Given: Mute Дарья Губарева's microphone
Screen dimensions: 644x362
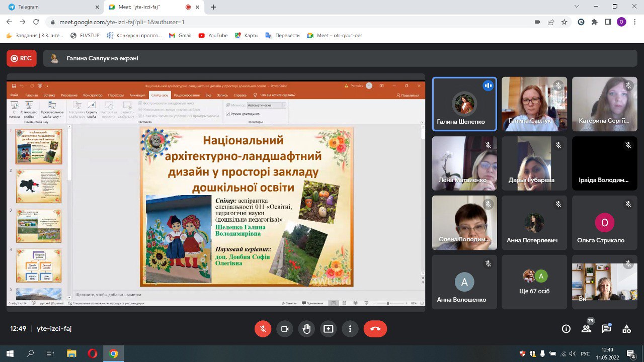Looking at the screenshot, I should point(557,145).
